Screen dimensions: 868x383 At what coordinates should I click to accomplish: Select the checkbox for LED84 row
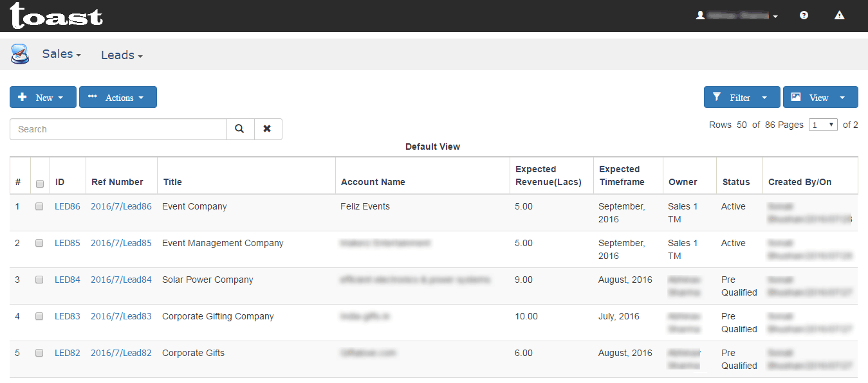(39, 280)
